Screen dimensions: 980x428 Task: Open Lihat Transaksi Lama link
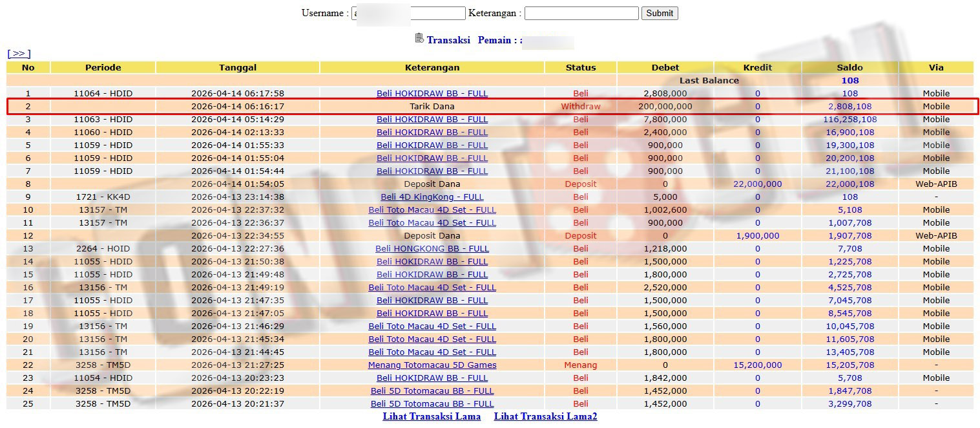(x=432, y=416)
